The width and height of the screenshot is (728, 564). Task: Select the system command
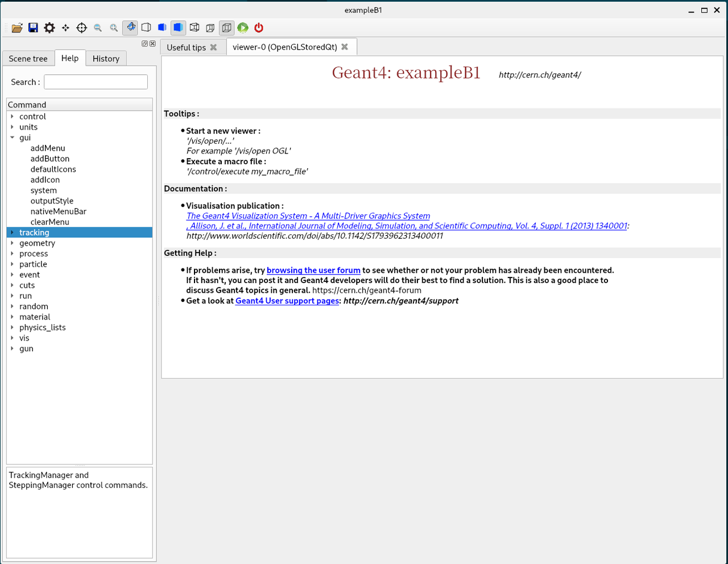pos(44,190)
